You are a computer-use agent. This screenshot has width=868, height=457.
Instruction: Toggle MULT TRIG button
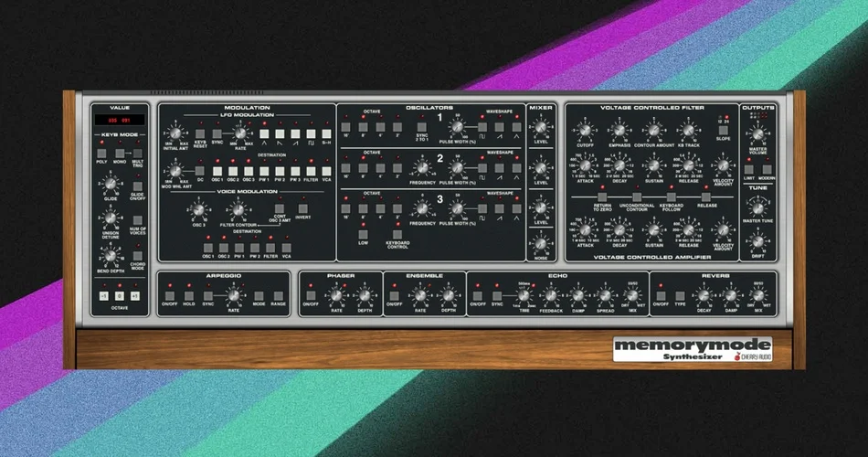tap(137, 153)
